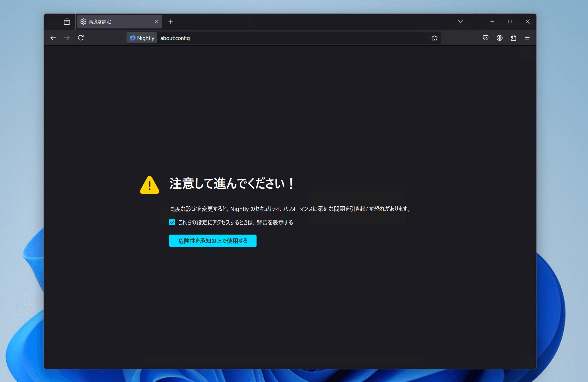Open Firefox View tab overview icon
The width and height of the screenshot is (588, 382).
click(67, 22)
